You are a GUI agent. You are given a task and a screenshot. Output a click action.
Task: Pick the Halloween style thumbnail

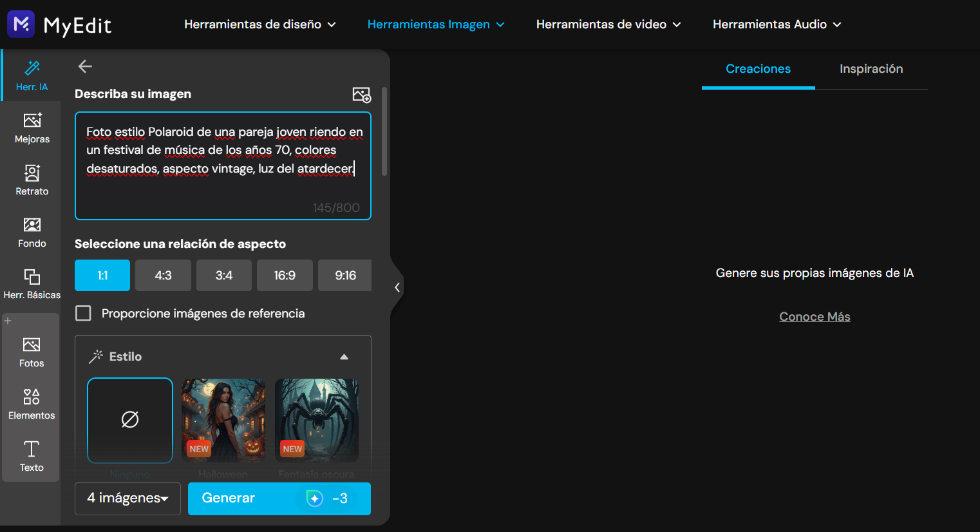pyautogui.click(x=223, y=420)
